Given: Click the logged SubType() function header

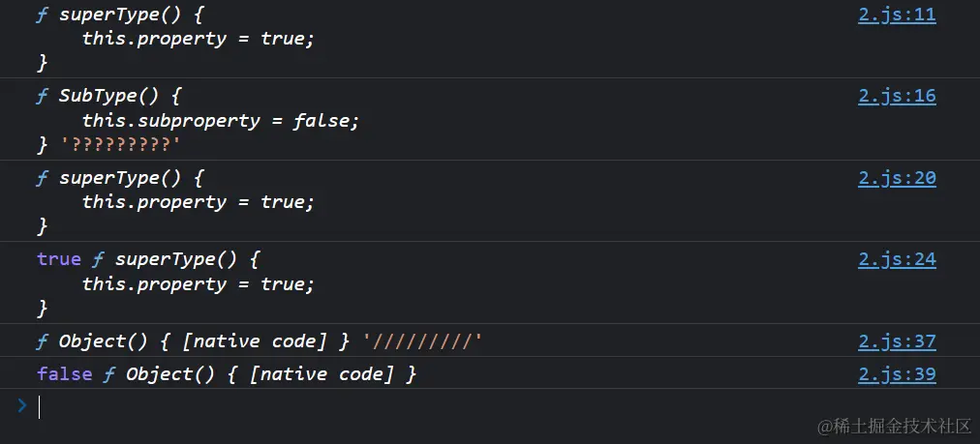Looking at the screenshot, I should coord(119,97).
